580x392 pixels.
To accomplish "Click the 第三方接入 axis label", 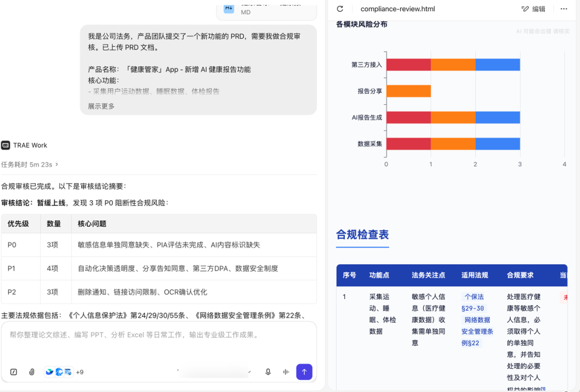I will pos(367,65).
